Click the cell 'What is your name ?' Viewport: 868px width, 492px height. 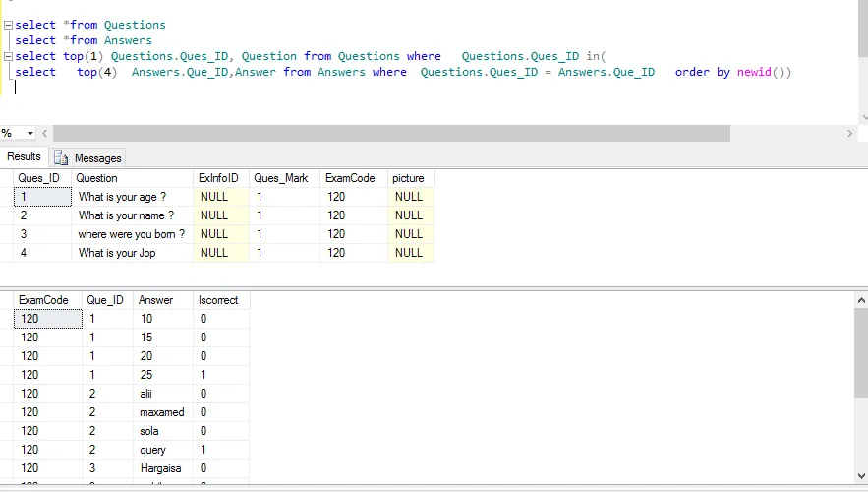click(133, 215)
